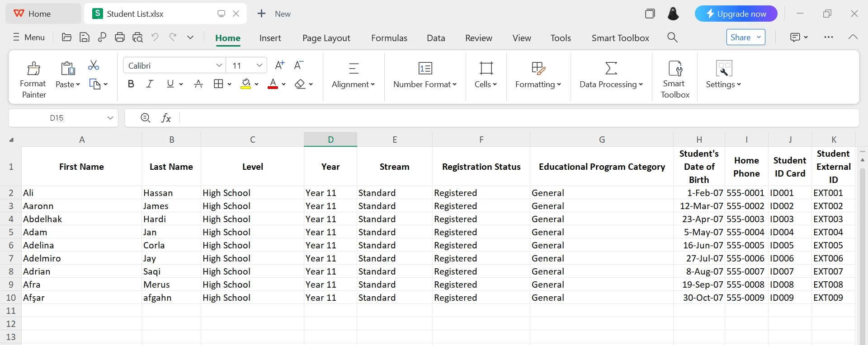Open the Calibri font name dropdown

tap(219, 65)
